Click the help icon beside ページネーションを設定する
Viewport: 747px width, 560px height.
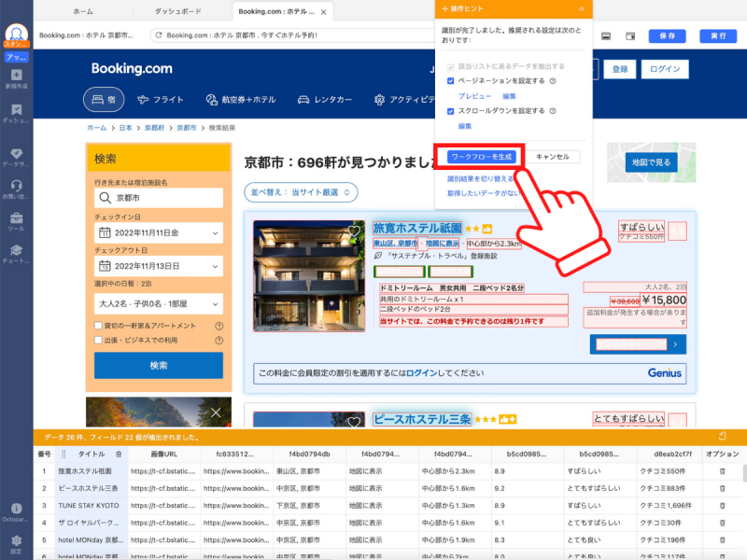coord(553,81)
